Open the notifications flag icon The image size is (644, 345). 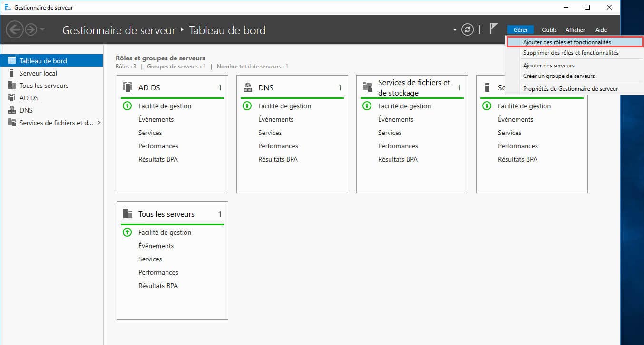pyautogui.click(x=494, y=29)
